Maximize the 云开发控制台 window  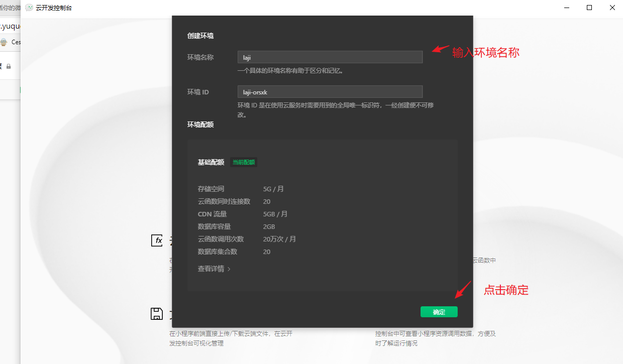[589, 8]
